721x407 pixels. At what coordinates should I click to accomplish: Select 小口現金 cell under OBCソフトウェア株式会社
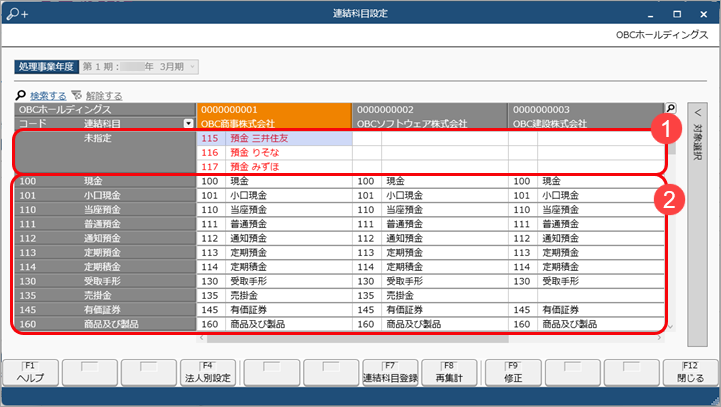click(x=445, y=195)
